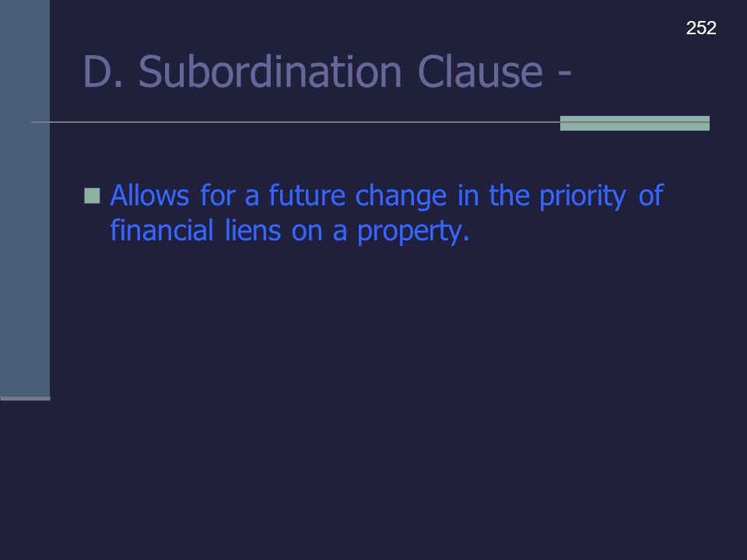This screenshot has width=747, height=560.
Task: Select the word Allows in bullet text
Action: 149,195
